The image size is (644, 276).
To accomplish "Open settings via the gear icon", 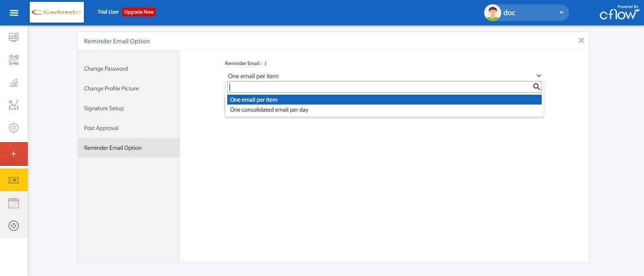I will coord(14,128).
